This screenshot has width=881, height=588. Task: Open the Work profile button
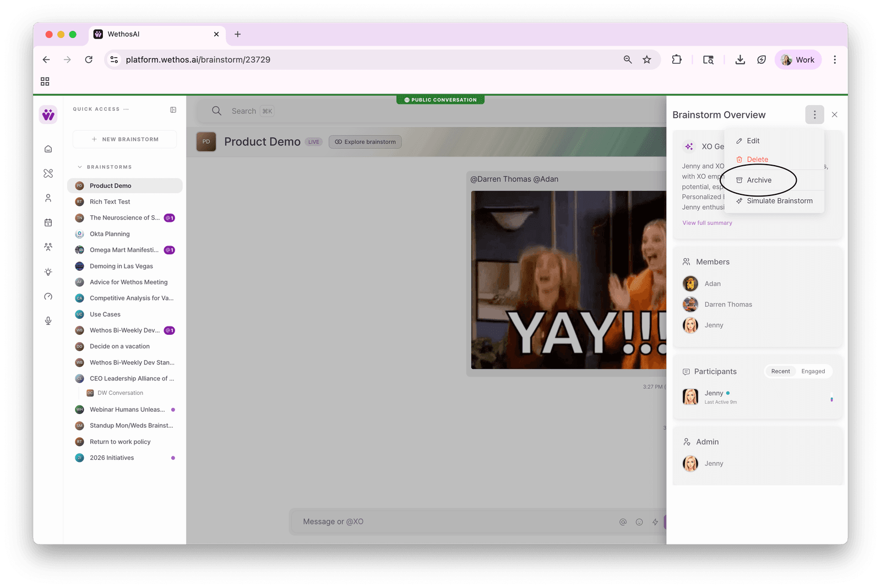pyautogui.click(x=798, y=59)
